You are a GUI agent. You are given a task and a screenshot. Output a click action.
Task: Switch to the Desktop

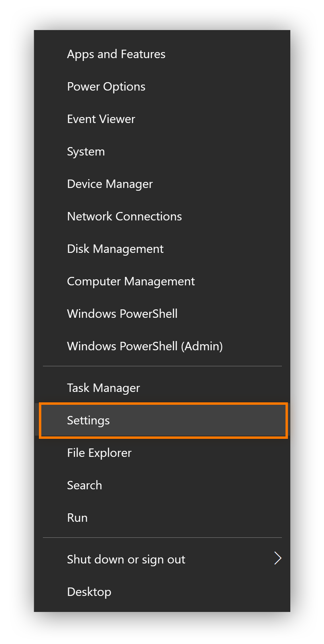89,592
